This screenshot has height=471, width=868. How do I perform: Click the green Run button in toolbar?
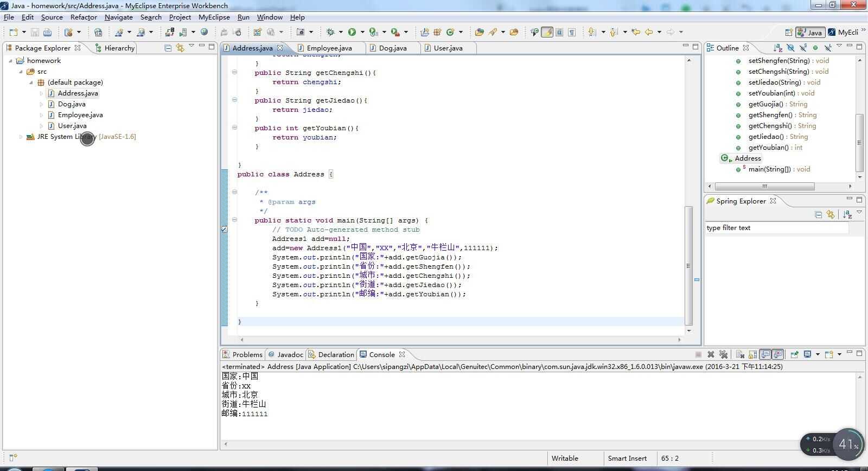coord(352,32)
